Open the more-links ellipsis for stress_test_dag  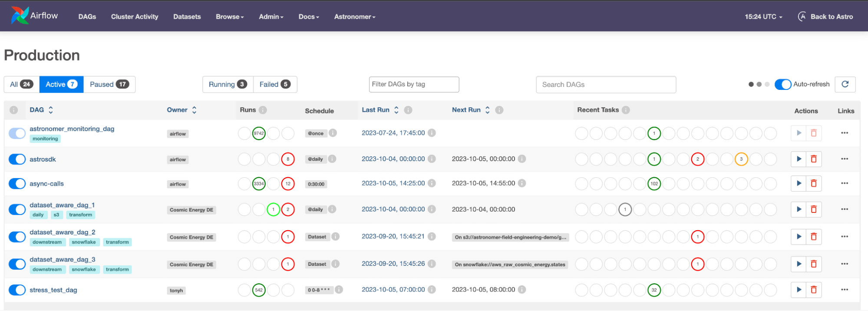[x=844, y=290]
